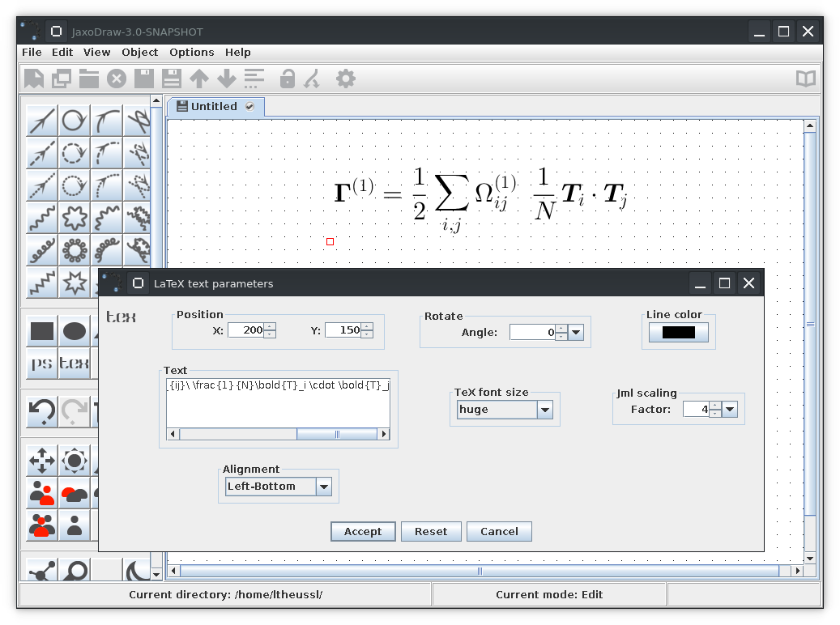The width and height of the screenshot is (840, 625).
Task: Click the three-people icon with red figure
Action: (x=42, y=525)
